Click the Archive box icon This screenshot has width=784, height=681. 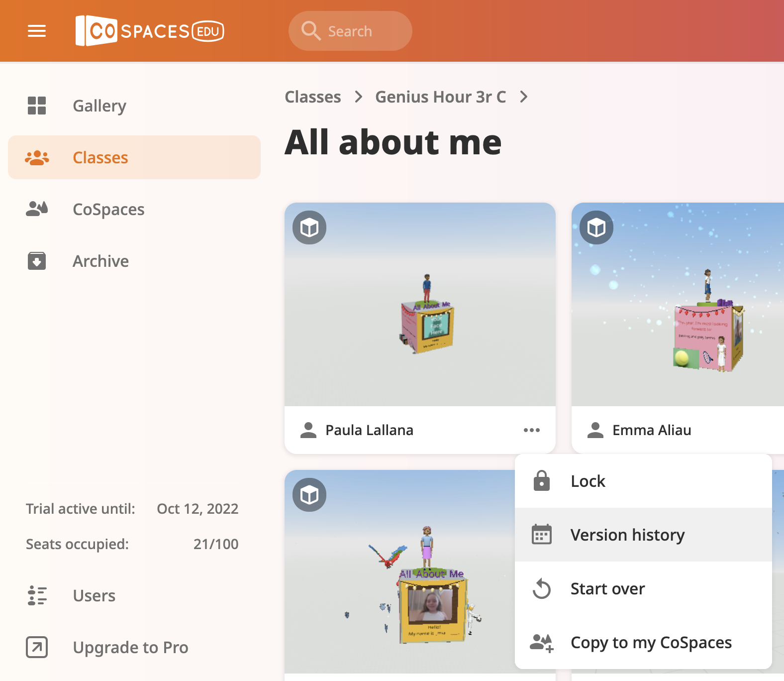[x=37, y=261]
